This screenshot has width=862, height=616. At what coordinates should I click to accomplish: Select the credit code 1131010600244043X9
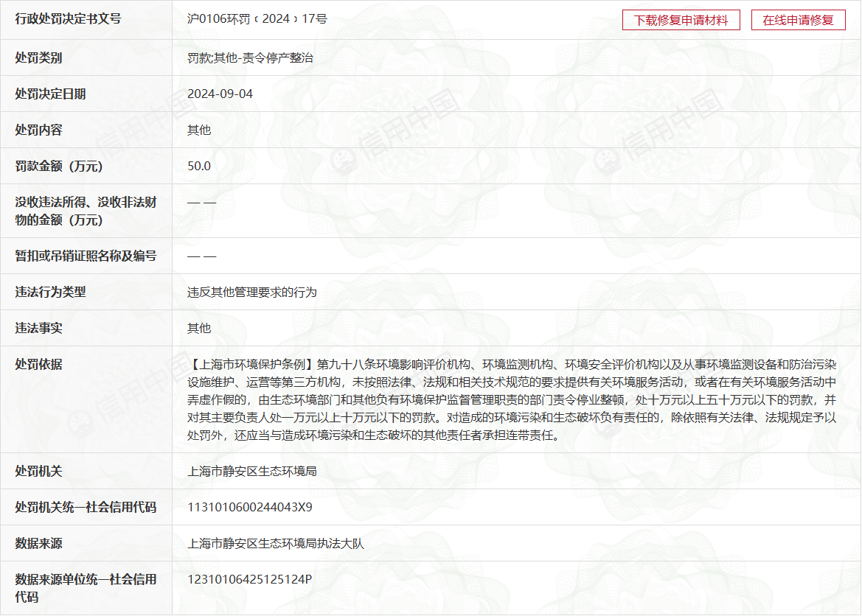tap(250, 508)
